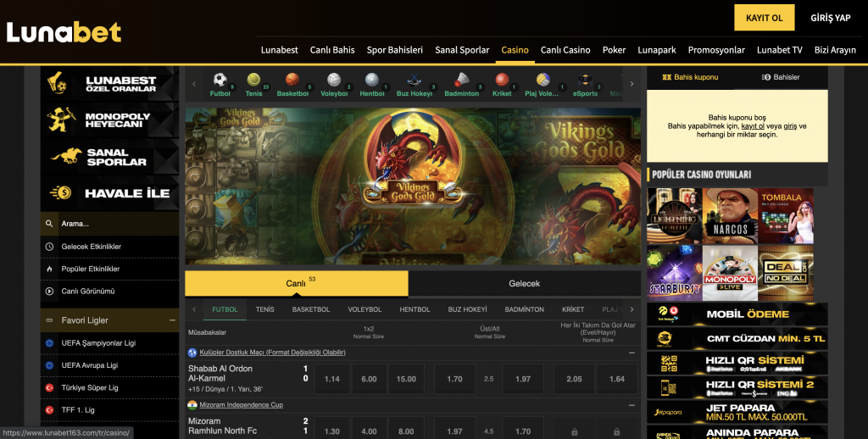868x439 pixels.
Task: Open the Bahis kuponu tab
Action: [x=691, y=77]
